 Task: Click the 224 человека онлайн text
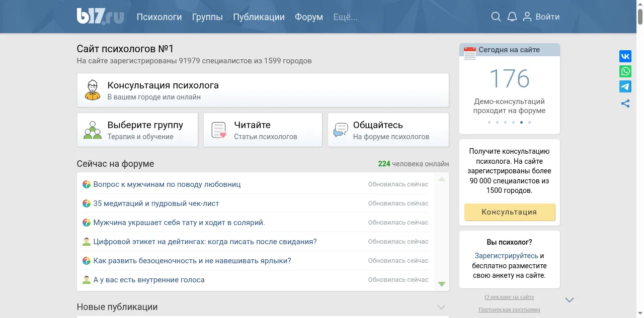[x=414, y=164]
